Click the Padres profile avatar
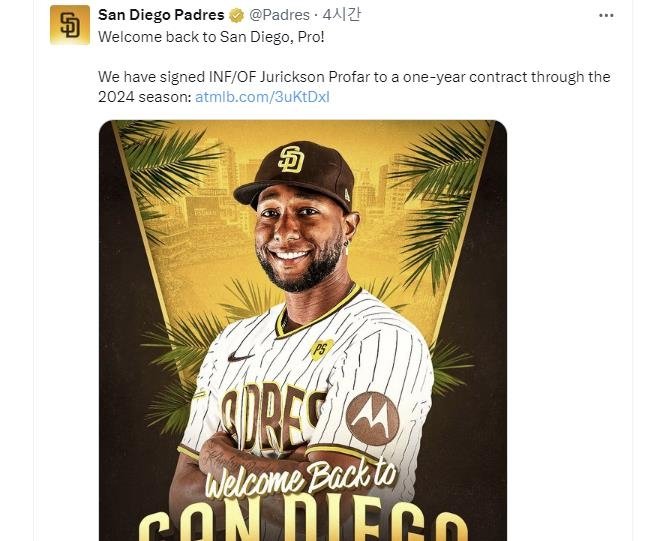Image resolution: width=656 pixels, height=541 pixels. tap(70, 25)
